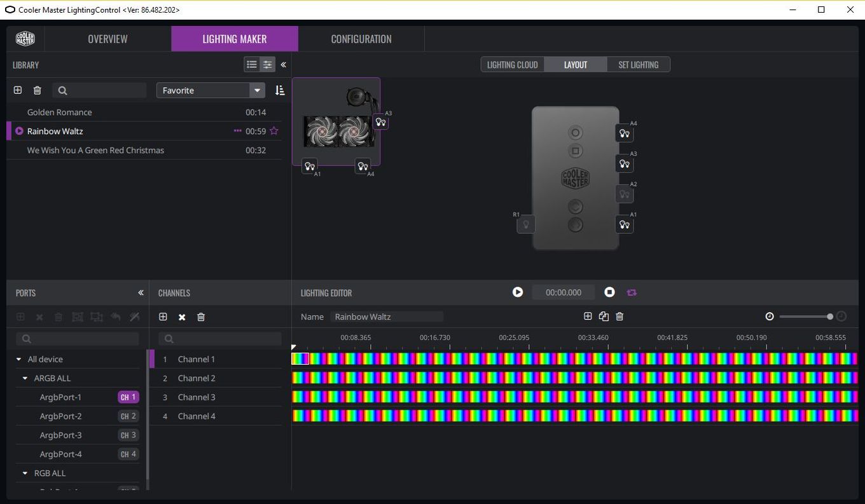Click the square button on controller image
Screen dimensions: 865x504
click(x=575, y=151)
